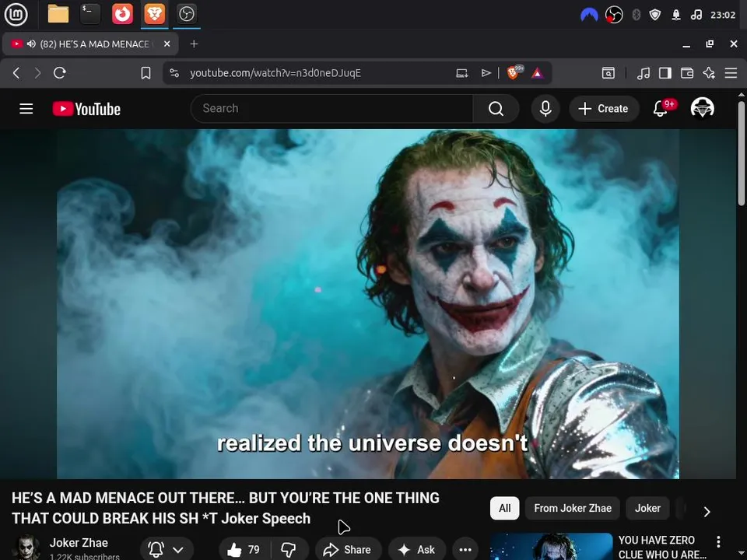Open YOU HAVE ZERO CLUE video thumbnail
Screen dimensions: 747x560
click(551, 546)
